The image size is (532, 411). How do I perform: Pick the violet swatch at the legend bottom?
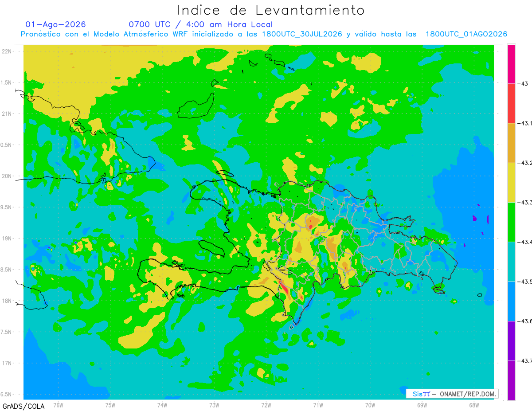pos(511,380)
